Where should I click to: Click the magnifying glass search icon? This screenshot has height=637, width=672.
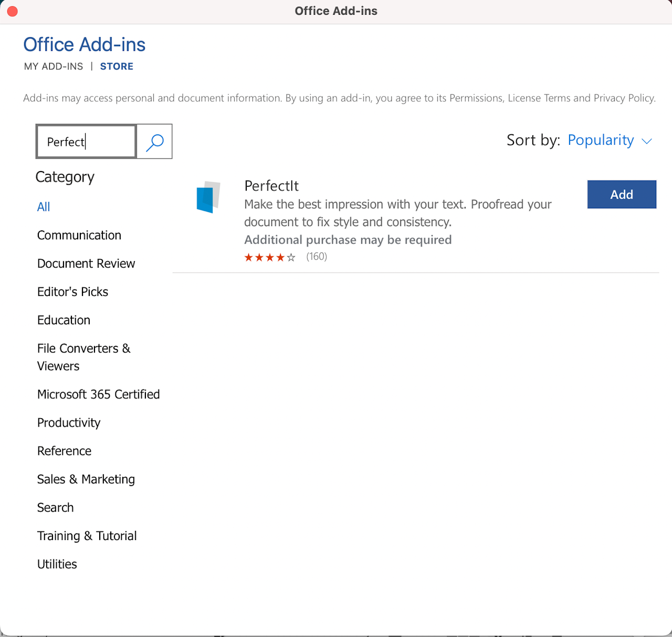[154, 142]
